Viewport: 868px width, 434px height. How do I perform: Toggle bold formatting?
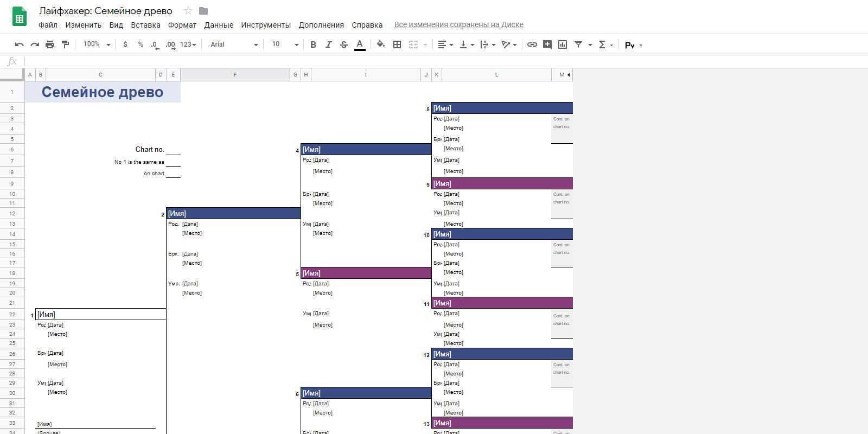coord(313,44)
